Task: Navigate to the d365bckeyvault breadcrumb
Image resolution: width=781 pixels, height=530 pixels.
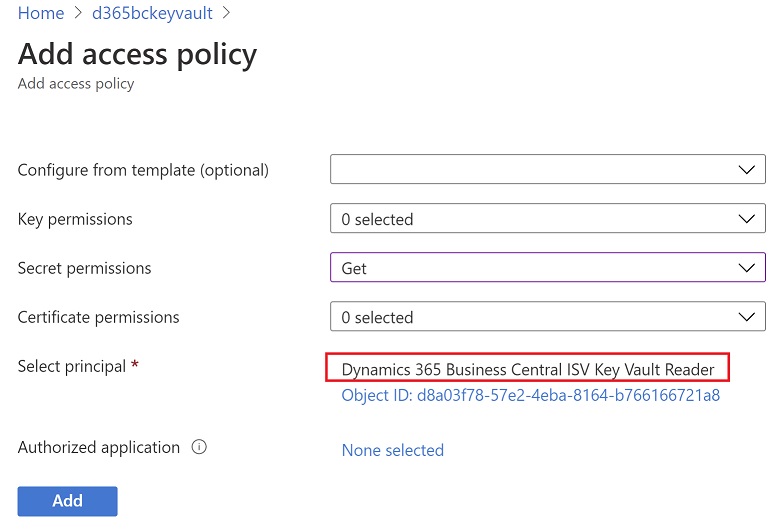Action: click(x=151, y=14)
